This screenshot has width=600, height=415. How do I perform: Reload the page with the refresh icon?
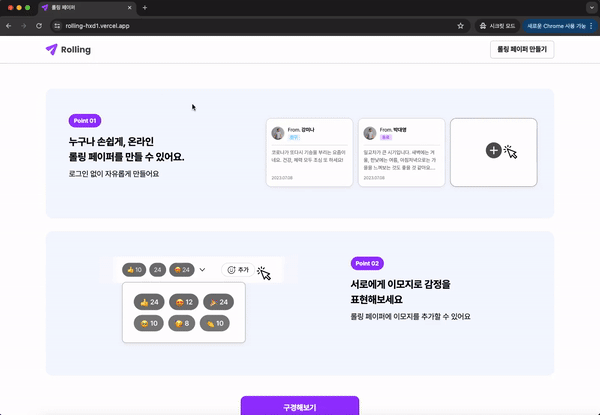tap(39, 26)
